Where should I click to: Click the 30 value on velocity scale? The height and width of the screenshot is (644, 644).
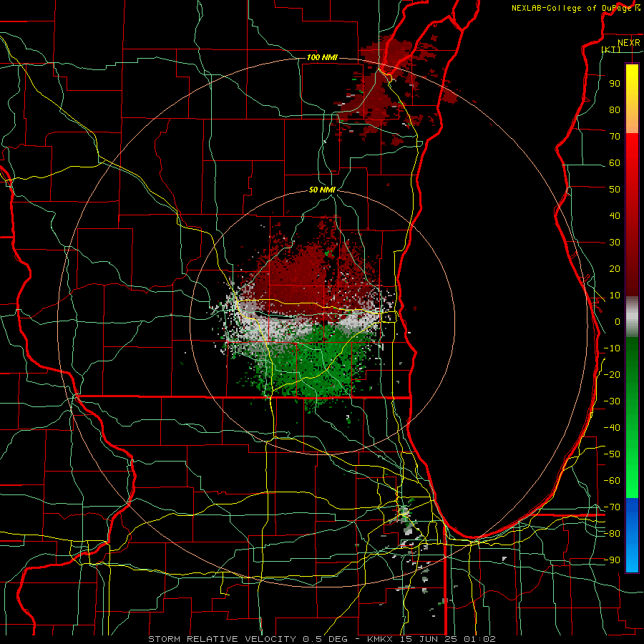[x=615, y=243]
